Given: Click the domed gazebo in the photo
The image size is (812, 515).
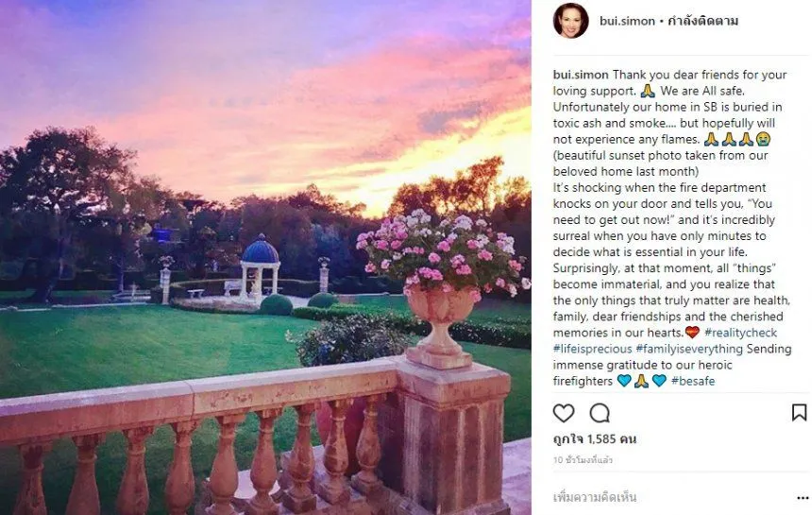Looking at the screenshot, I should [x=260, y=265].
